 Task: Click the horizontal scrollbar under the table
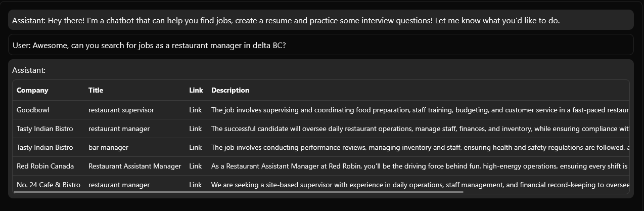(239, 192)
